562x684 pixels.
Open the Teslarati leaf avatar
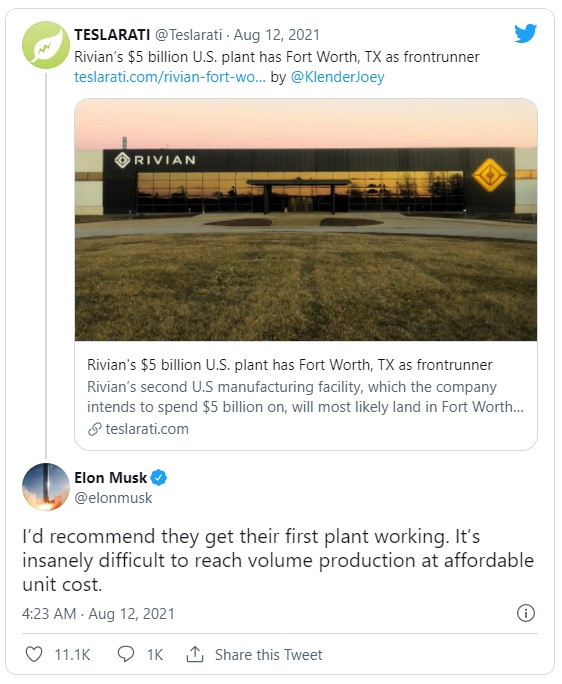click(46, 44)
